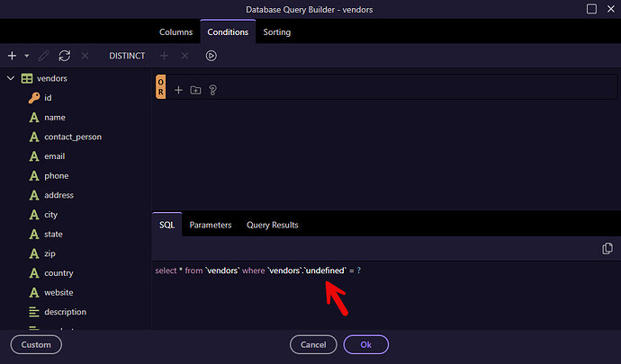
Task: Click the X icon right of DISTINCT
Action: click(x=184, y=56)
